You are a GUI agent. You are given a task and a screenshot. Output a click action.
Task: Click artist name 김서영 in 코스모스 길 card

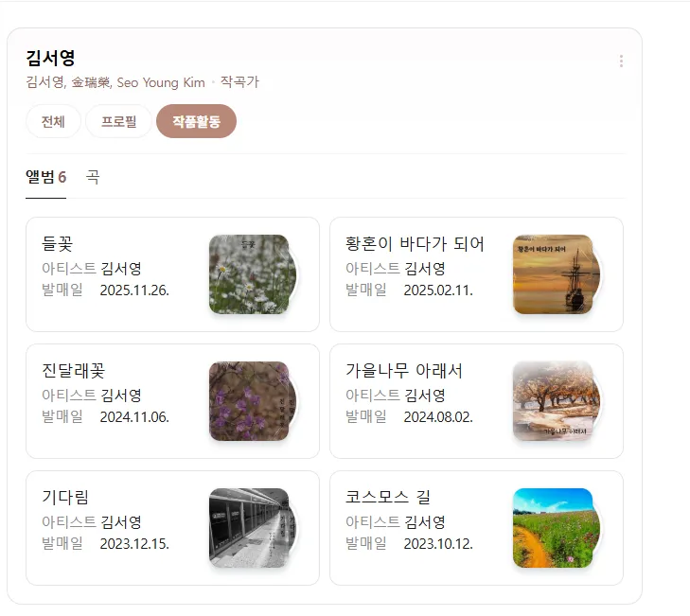[425, 521]
